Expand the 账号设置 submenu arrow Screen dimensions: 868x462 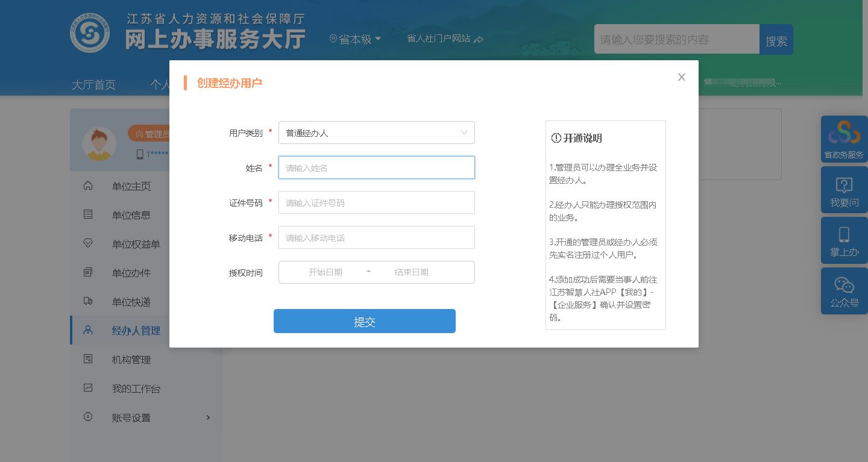[x=209, y=417]
